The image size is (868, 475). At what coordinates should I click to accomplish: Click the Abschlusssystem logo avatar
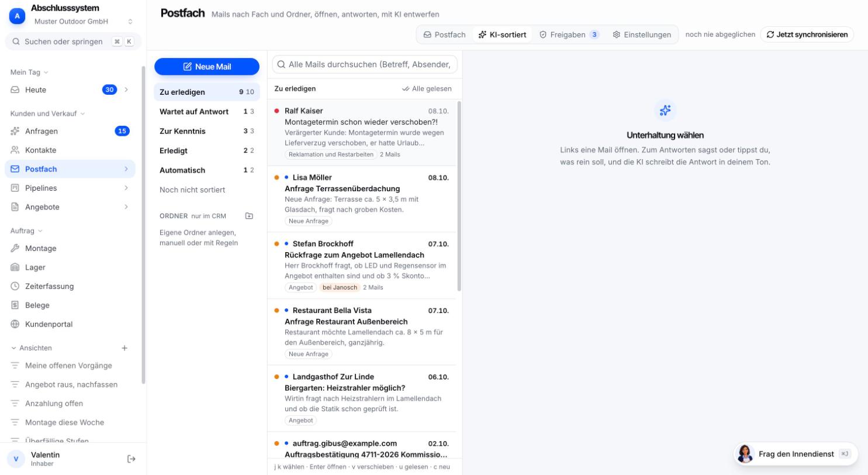17,16
